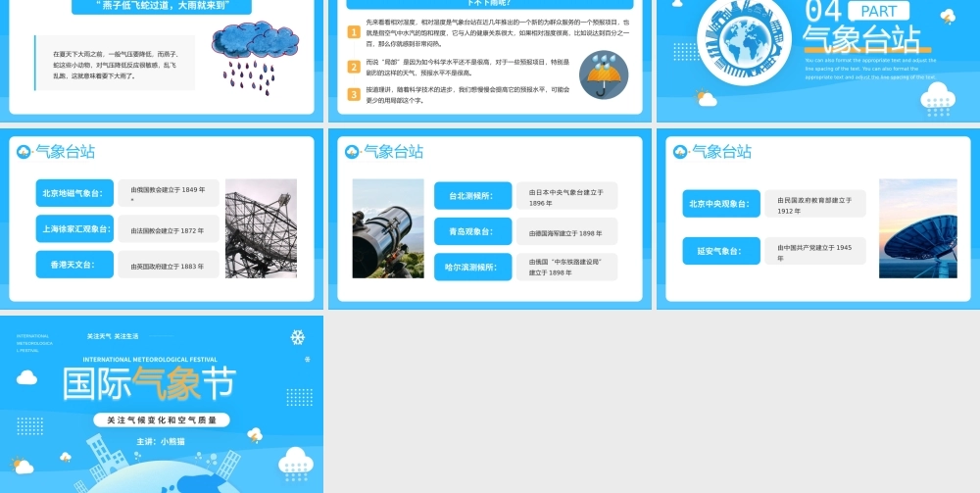Click paragraph beginning 先来看看相对湿度
Viewport: 980px width, 493px height.
pos(498,33)
